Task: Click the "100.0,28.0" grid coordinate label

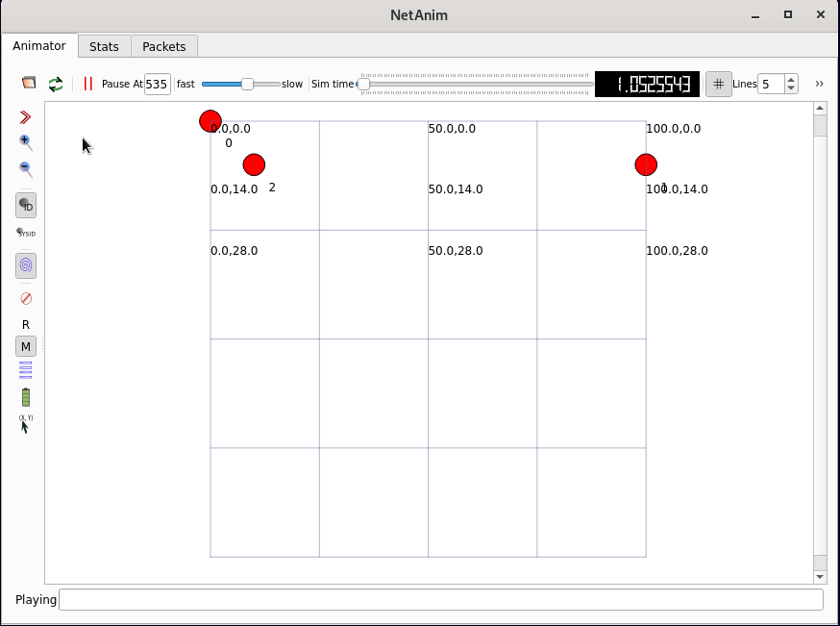Action: point(678,251)
